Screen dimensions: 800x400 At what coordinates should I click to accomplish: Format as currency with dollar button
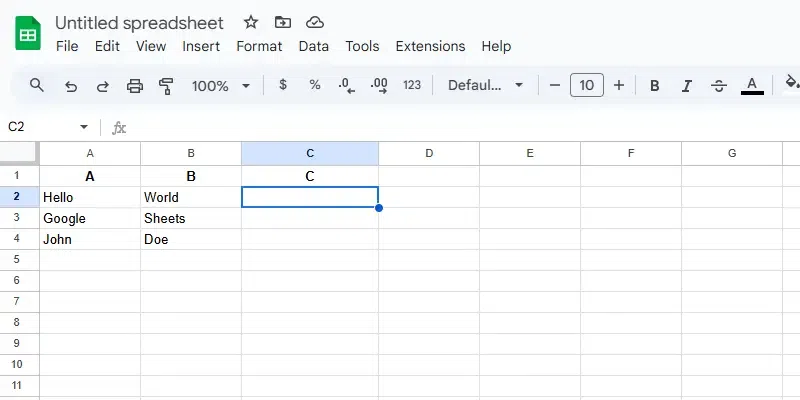283,86
